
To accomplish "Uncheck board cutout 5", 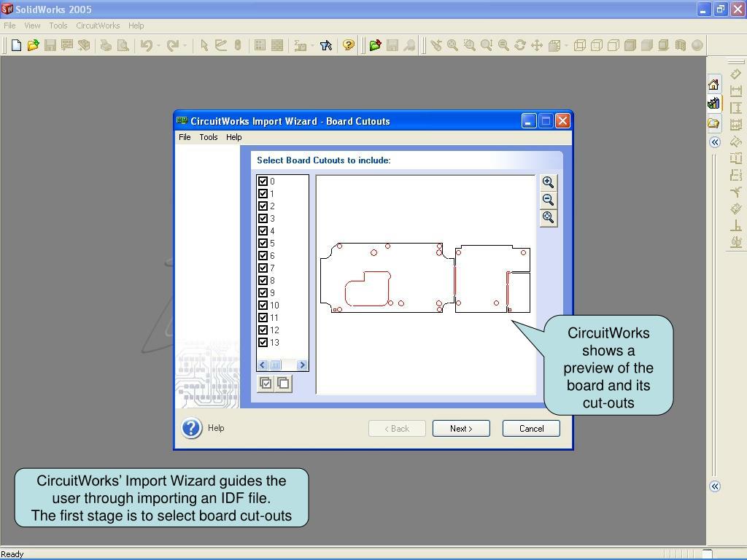I will 263,243.
